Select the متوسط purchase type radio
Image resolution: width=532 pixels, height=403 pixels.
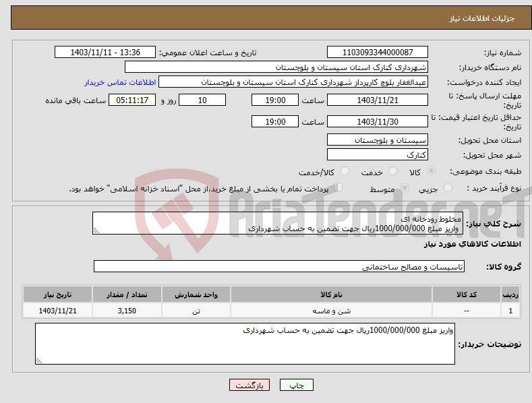click(x=405, y=187)
